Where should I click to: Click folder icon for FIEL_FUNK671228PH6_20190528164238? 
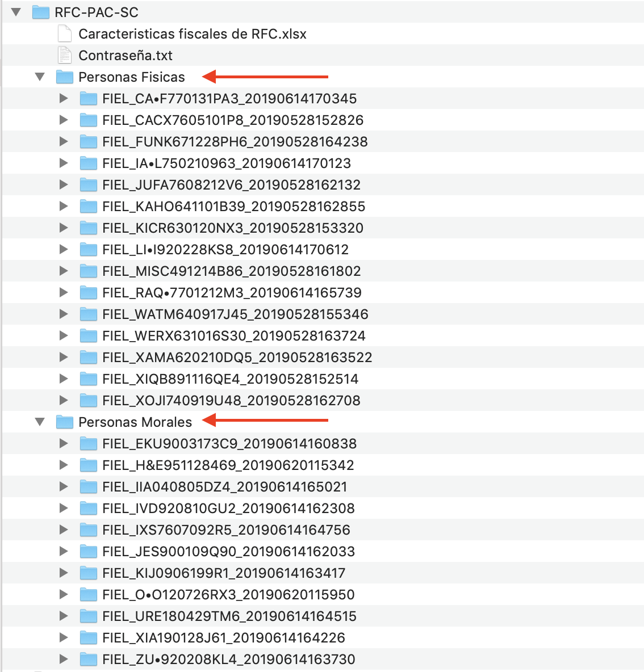[x=89, y=141]
